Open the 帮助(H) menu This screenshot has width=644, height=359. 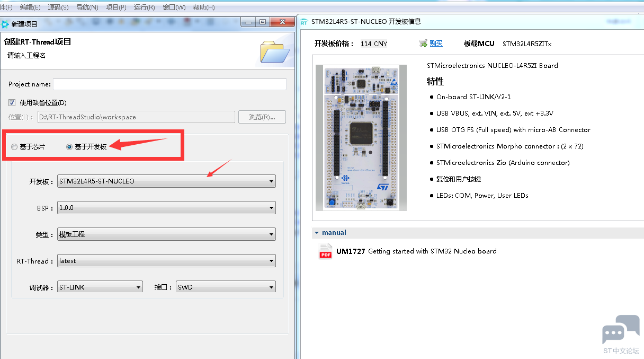coord(204,7)
